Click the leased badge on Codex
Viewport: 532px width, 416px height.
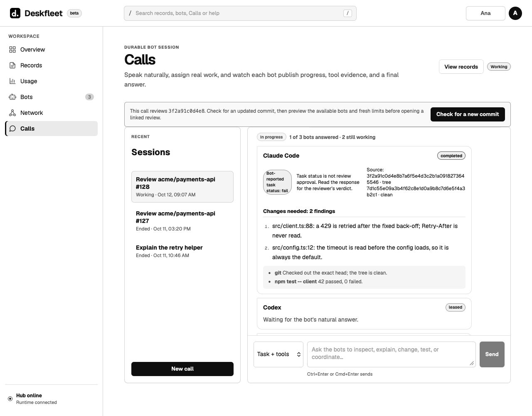click(456, 307)
